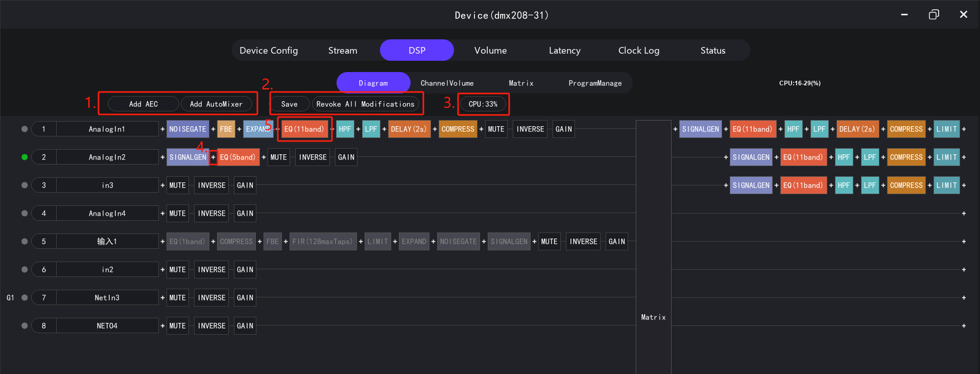
Task: Click the Add AutoMixer button
Action: pos(216,104)
